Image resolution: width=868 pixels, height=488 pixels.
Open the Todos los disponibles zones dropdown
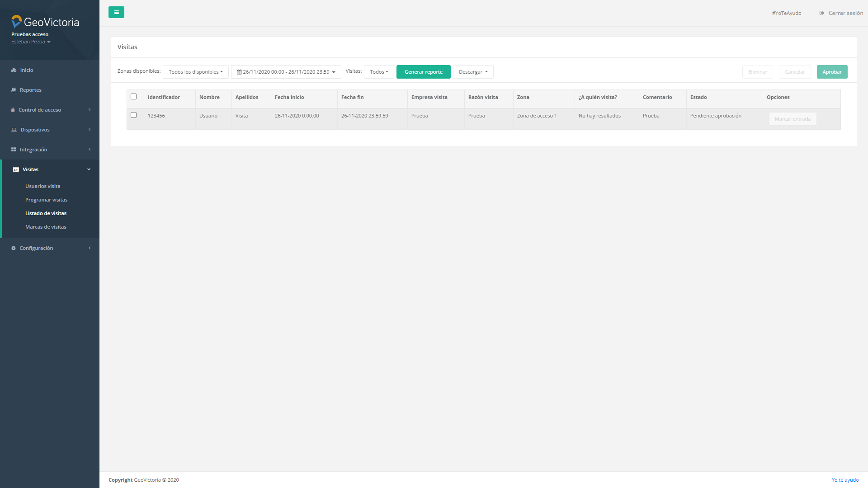[x=195, y=72]
